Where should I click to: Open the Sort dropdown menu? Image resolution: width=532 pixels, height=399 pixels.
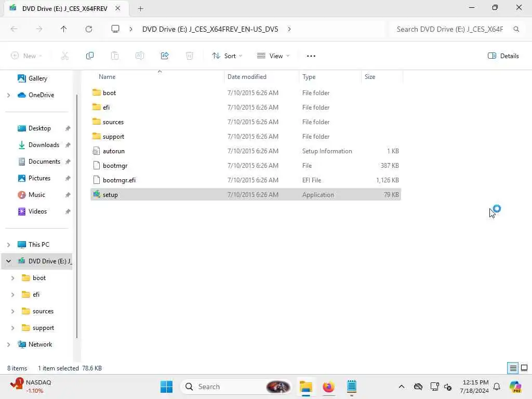tap(227, 56)
